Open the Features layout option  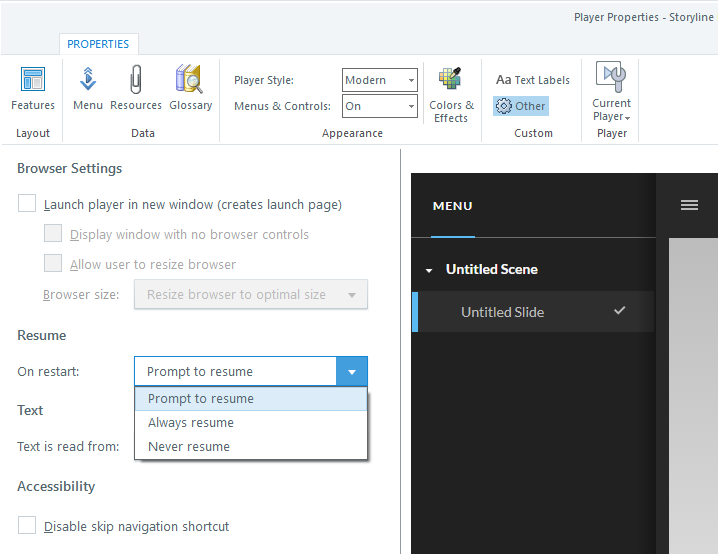(x=33, y=88)
